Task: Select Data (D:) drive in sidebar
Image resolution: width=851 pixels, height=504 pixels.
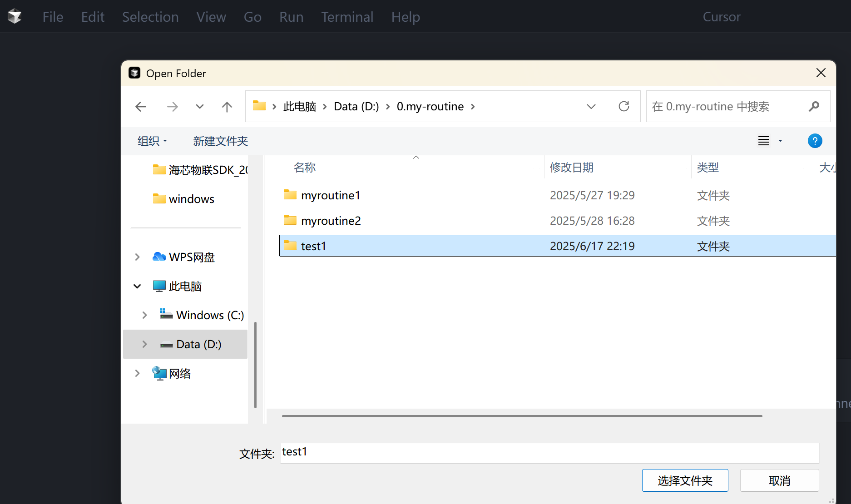Action: pyautogui.click(x=191, y=344)
